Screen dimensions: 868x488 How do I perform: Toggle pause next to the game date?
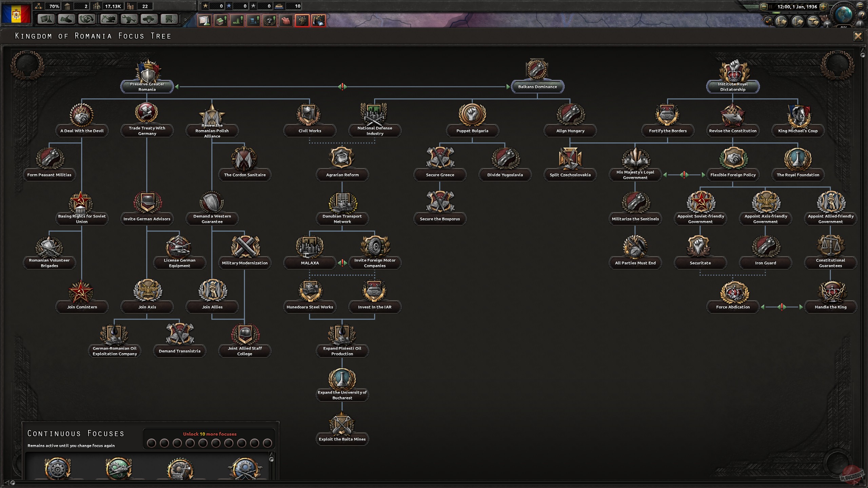[x=770, y=7]
